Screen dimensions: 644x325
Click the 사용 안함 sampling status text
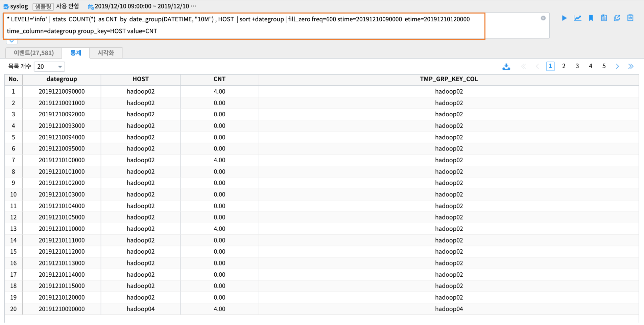pyautogui.click(x=67, y=6)
